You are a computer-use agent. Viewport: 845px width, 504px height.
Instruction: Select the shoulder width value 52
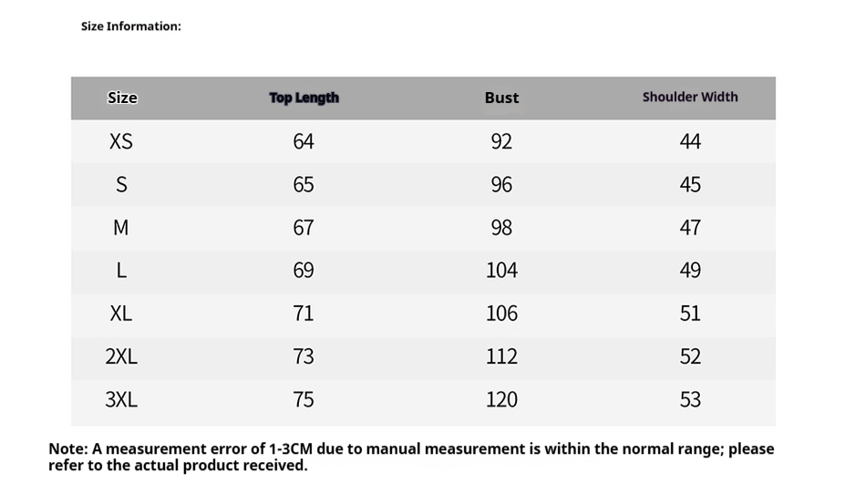tap(690, 356)
